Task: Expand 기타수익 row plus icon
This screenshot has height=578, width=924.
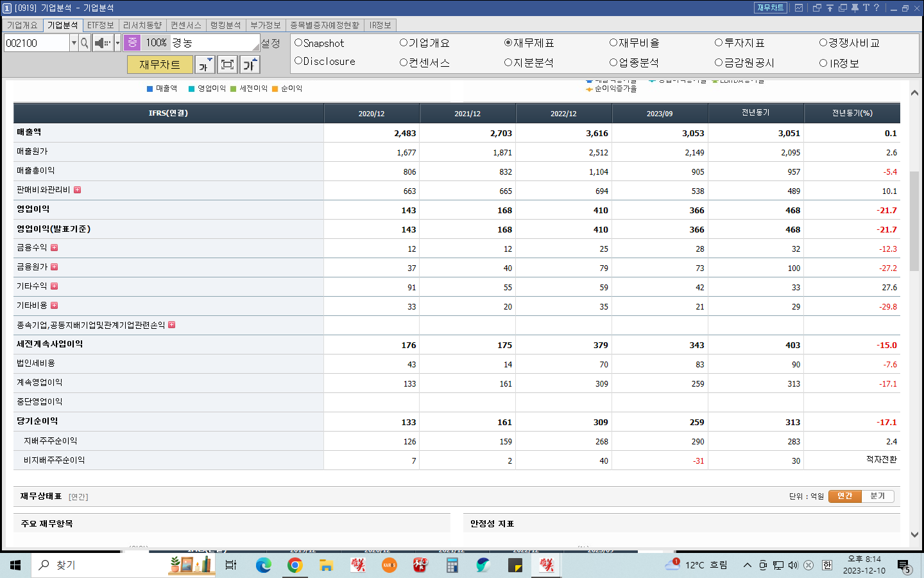Action: pyautogui.click(x=54, y=286)
